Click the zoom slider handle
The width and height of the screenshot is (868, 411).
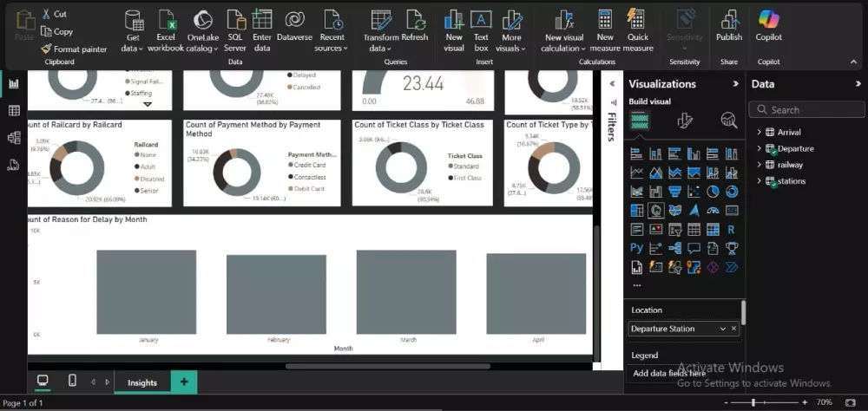pos(753,402)
